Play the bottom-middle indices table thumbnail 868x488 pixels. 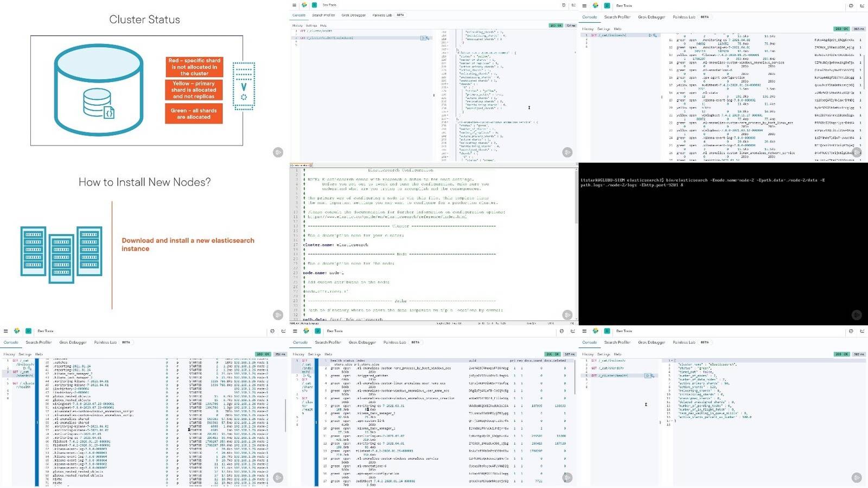pos(567,478)
